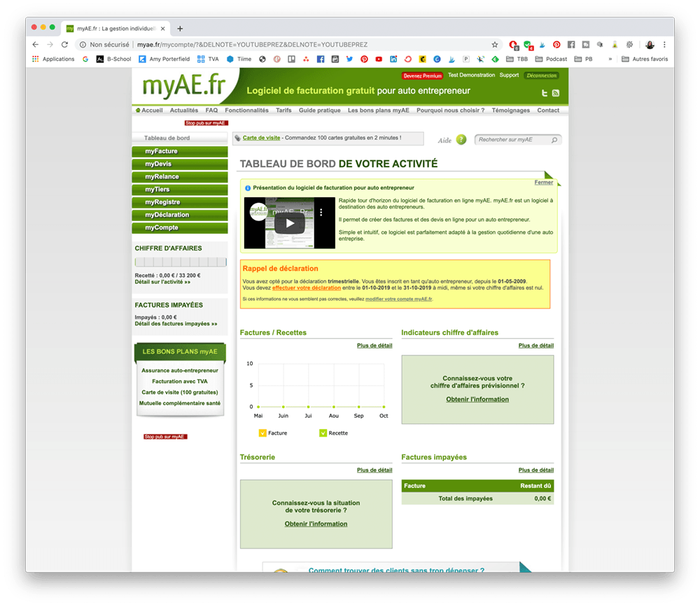
Task: Open Assurance auto-entrepreneur bon plan
Action: point(180,370)
